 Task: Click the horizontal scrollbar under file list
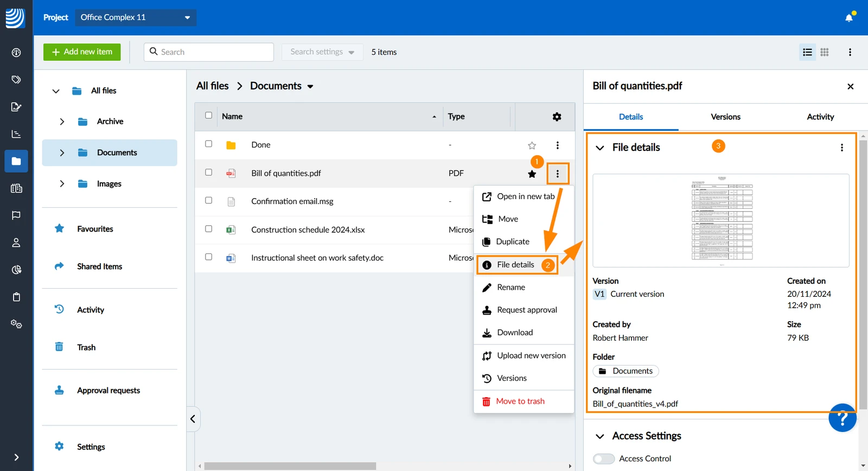290,466
